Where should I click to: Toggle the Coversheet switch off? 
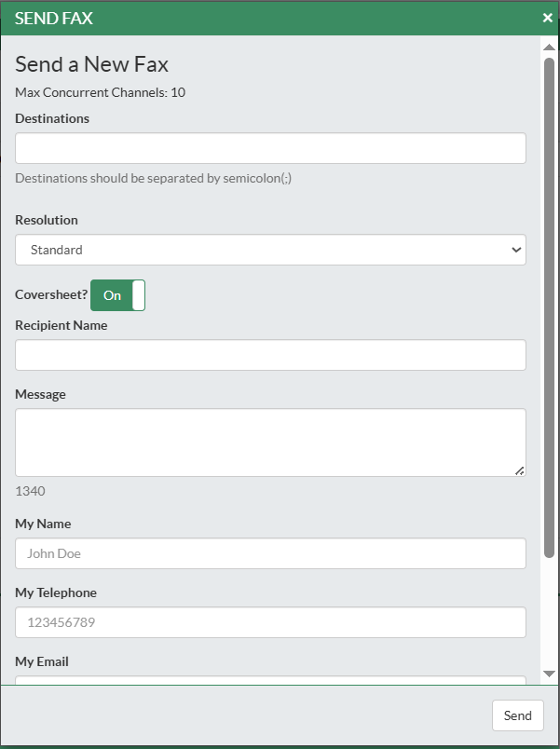(x=117, y=295)
